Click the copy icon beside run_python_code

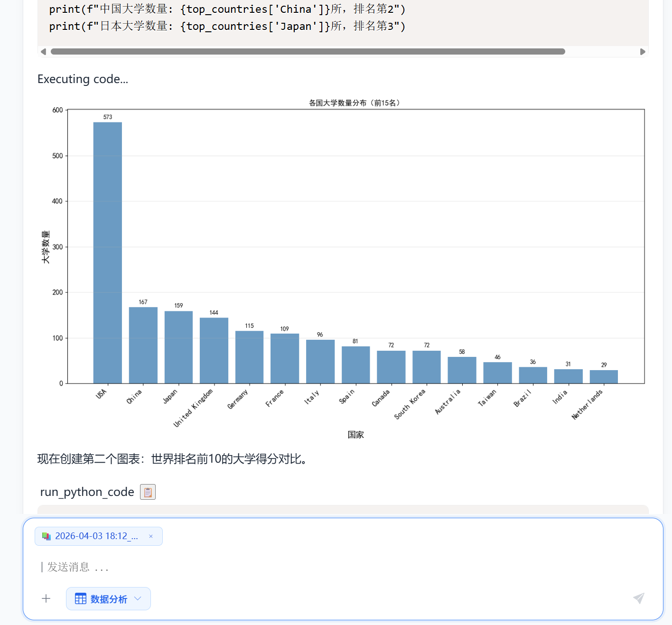148,492
